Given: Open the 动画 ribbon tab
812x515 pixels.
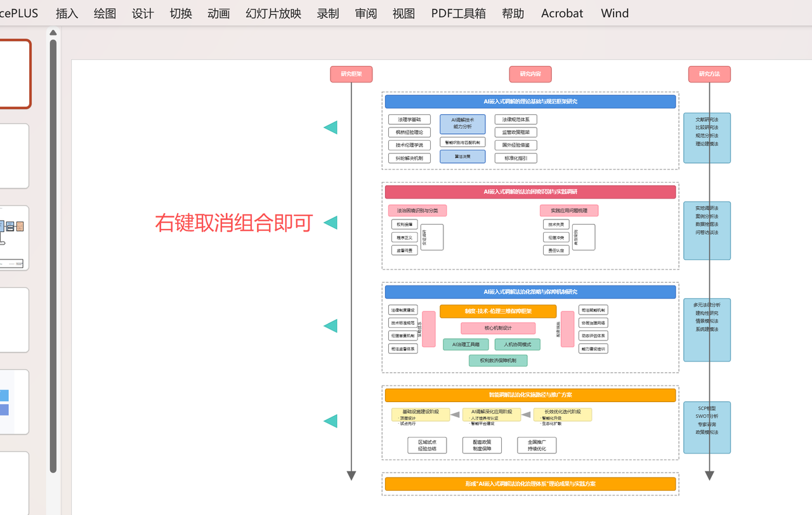Looking at the screenshot, I should click(218, 13).
